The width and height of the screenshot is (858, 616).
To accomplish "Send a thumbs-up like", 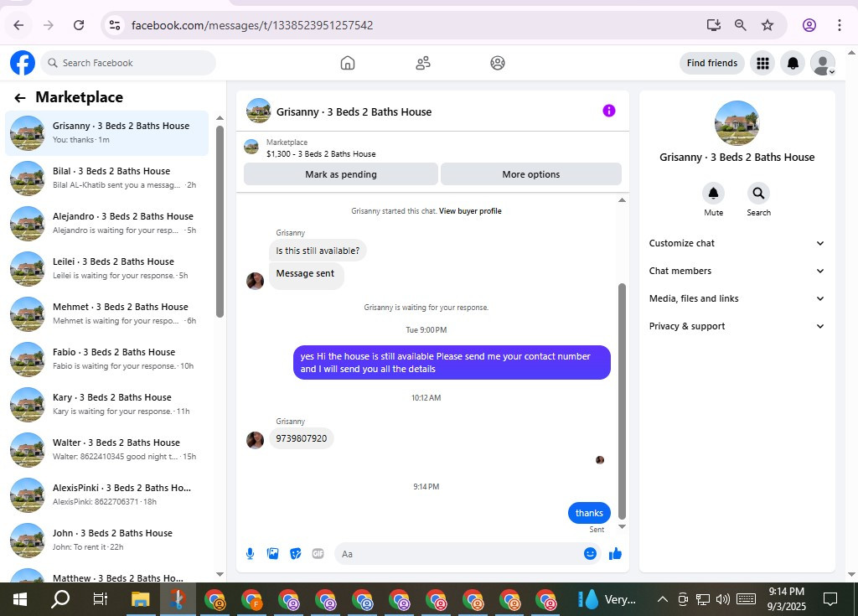I will point(615,554).
